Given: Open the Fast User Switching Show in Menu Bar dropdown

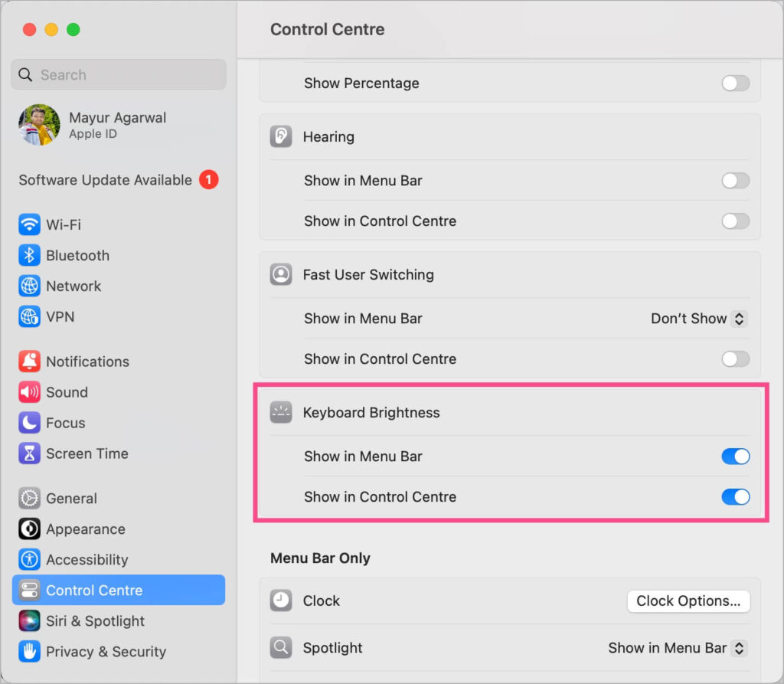Looking at the screenshot, I should [x=697, y=319].
